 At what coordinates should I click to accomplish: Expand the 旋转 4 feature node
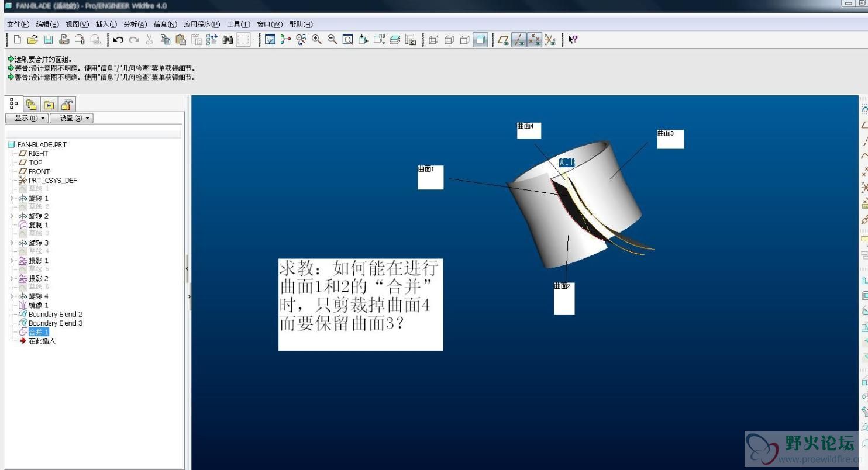coord(13,296)
